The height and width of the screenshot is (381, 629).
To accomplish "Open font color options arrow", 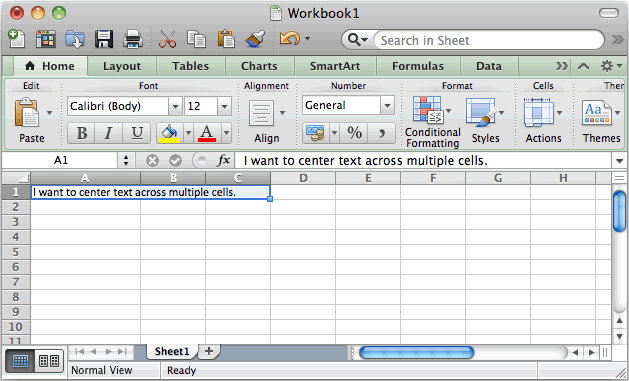I will click(226, 133).
